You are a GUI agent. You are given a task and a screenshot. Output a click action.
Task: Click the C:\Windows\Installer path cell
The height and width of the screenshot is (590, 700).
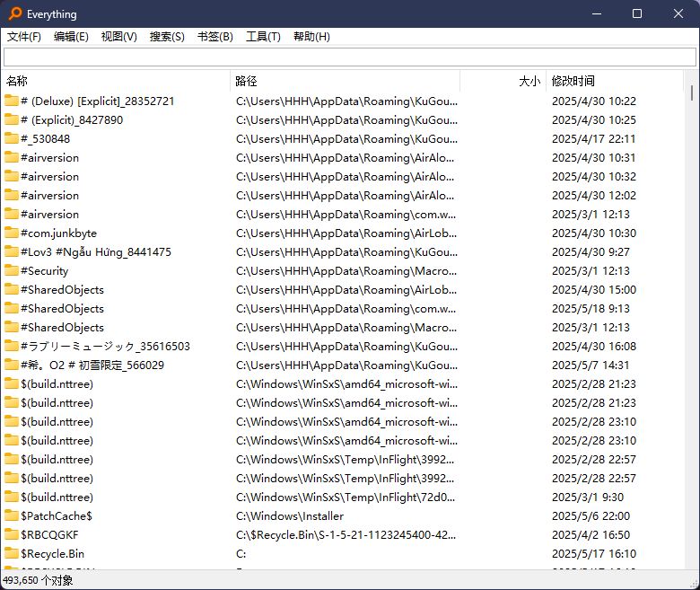tap(290, 516)
